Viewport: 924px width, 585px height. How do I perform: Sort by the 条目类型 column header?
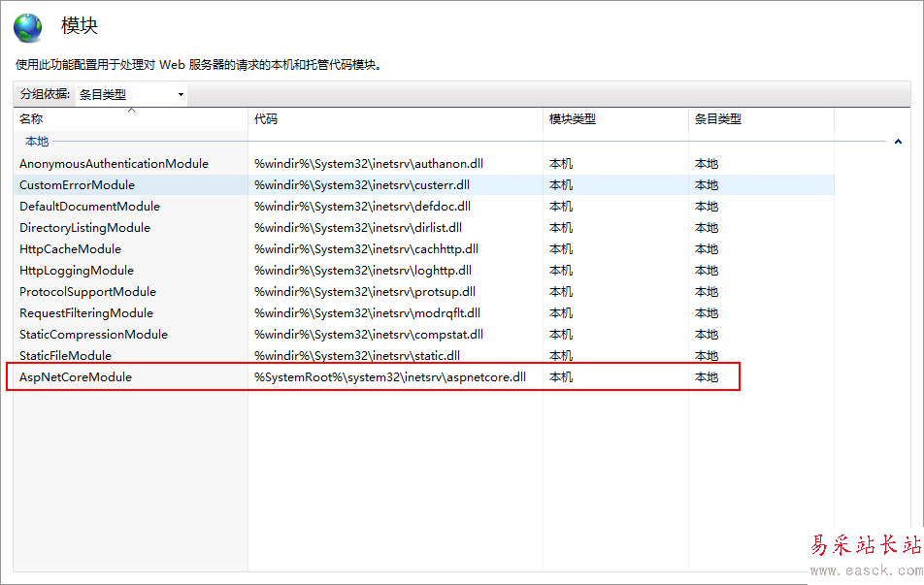[x=718, y=119]
